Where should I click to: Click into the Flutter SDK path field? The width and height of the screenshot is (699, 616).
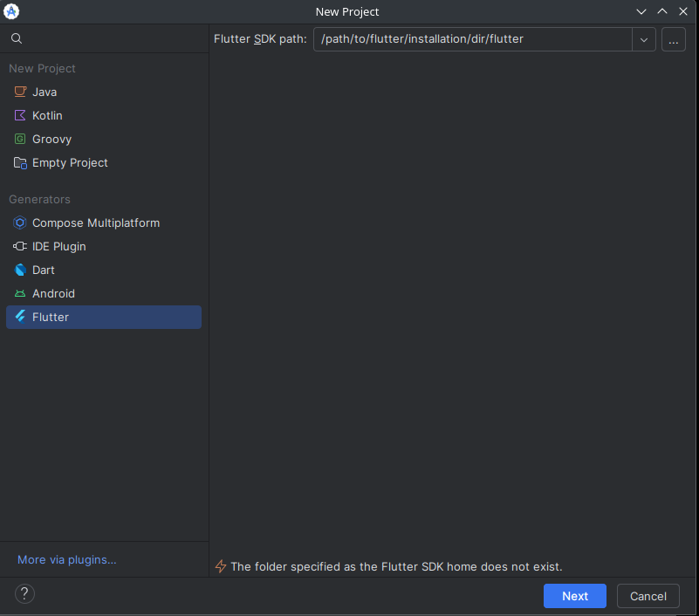pyautogui.click(x=472, y=39)
